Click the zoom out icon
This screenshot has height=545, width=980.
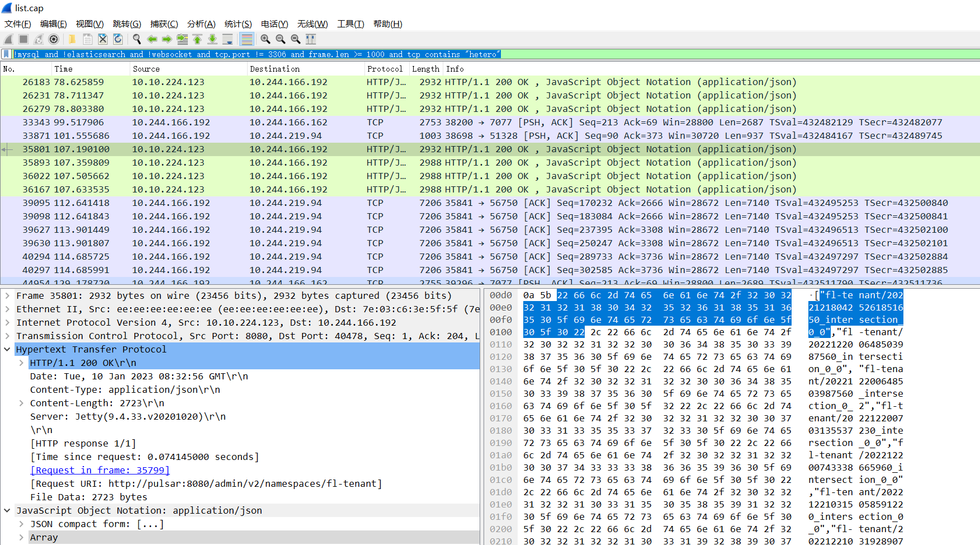click(281, 39)
